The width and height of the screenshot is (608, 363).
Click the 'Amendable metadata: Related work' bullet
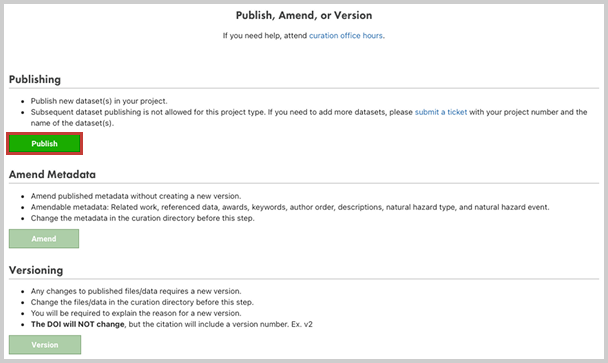(x=290, y=207)
